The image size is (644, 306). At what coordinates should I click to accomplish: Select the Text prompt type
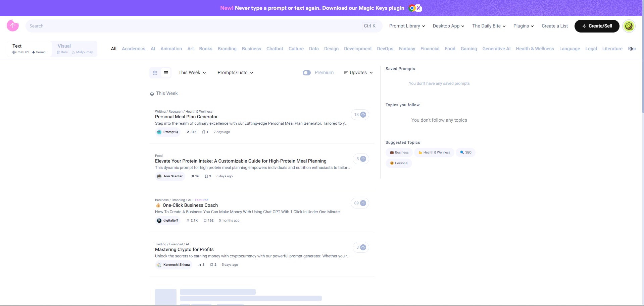(x=30, y=49)
